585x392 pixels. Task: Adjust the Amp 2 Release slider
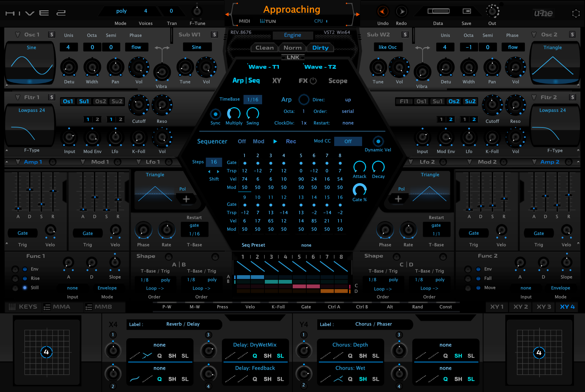[569, 195]
